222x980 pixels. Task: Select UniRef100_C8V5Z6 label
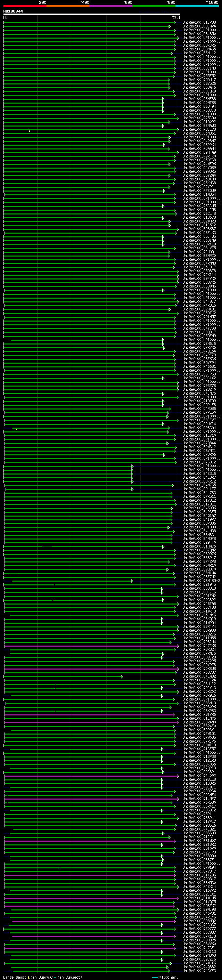point(199,84)
